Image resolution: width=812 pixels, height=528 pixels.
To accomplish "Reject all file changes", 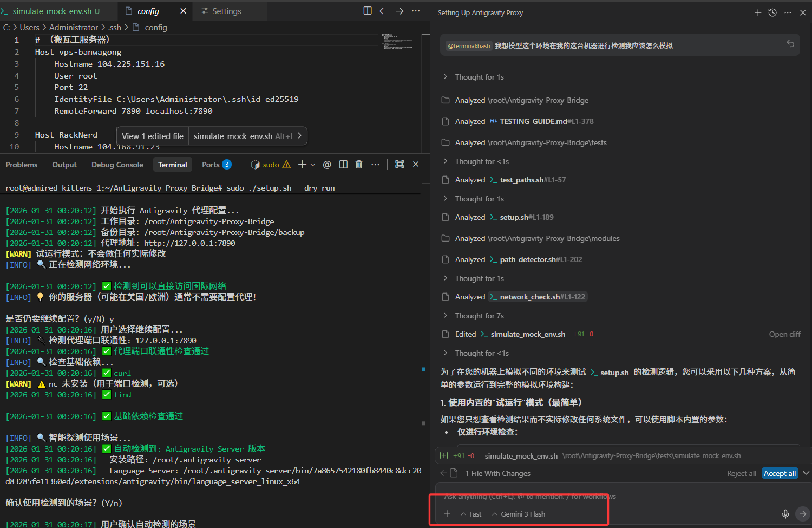I will coord(741,473).
